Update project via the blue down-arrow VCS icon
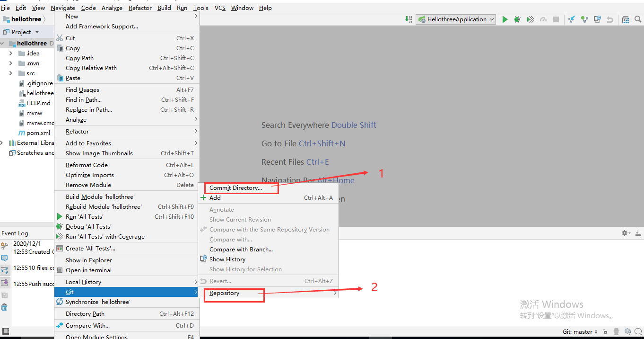This screenshot has height=339, width=644. 573,19
